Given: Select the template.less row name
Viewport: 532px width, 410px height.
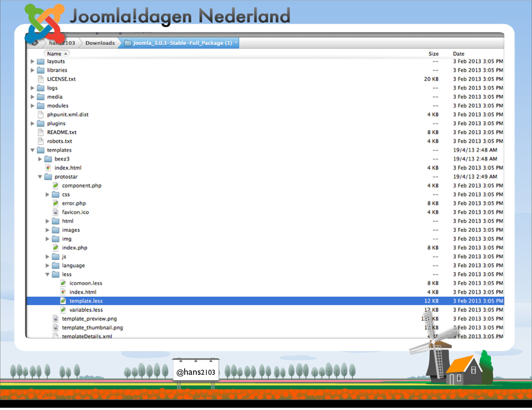Looking at the screenshot, I should click(86, 301).
